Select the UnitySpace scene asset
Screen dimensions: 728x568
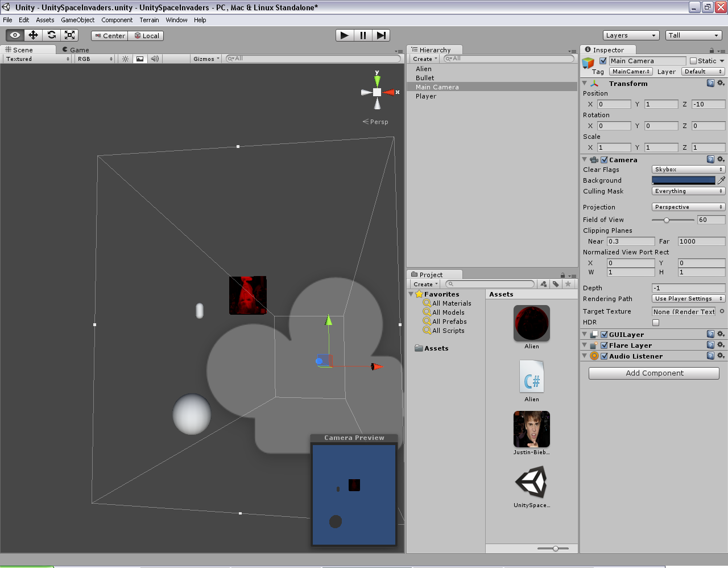pos(532,487)
